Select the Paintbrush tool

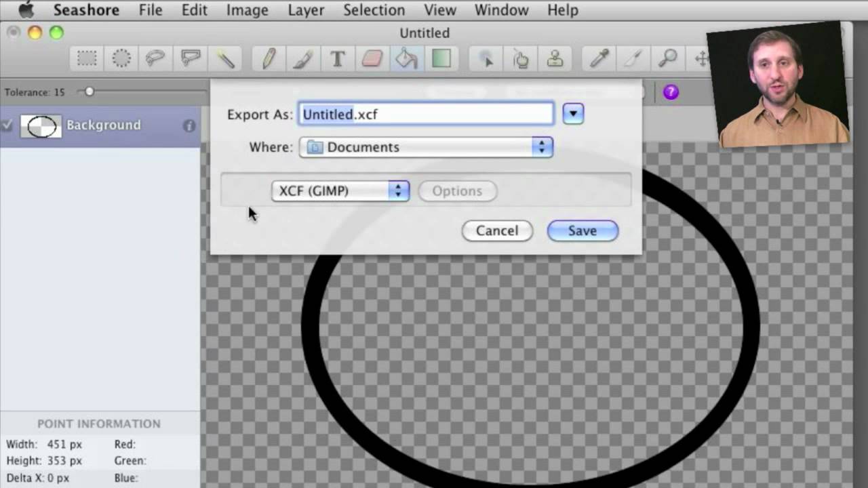(302, 59)
